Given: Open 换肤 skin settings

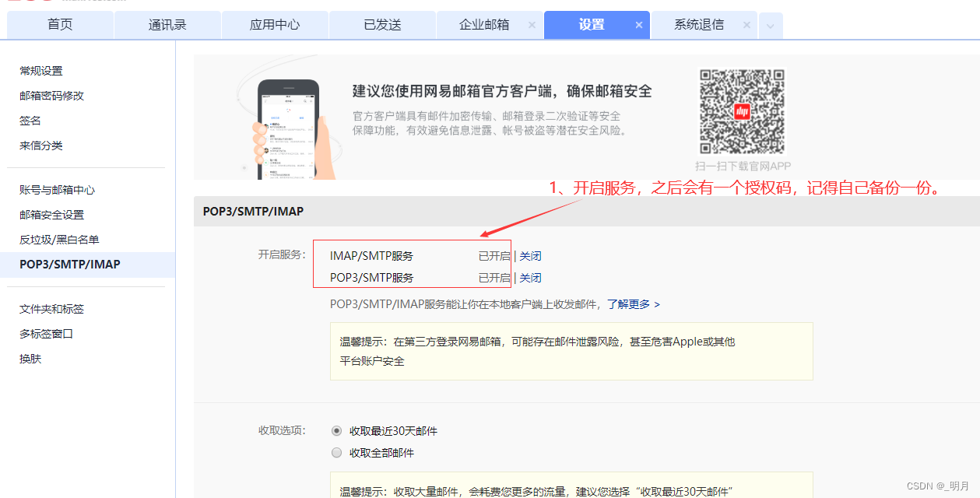Looking at the screenshot, I should 30,359.
